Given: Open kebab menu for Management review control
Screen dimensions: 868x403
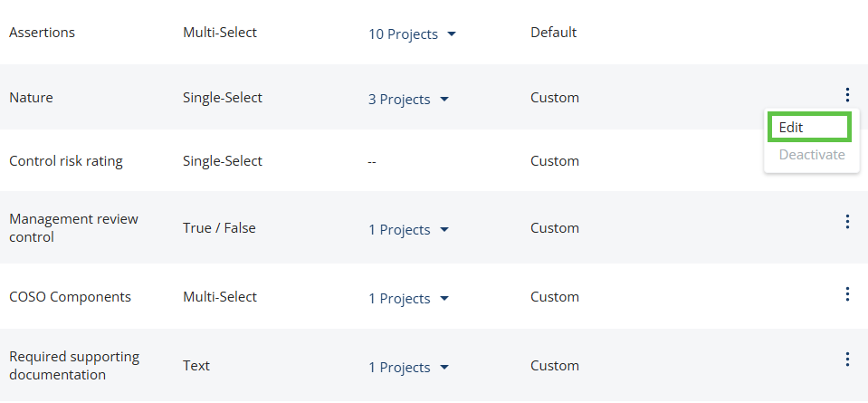Looking at the screenshot, I should click(x=847, y=222).
